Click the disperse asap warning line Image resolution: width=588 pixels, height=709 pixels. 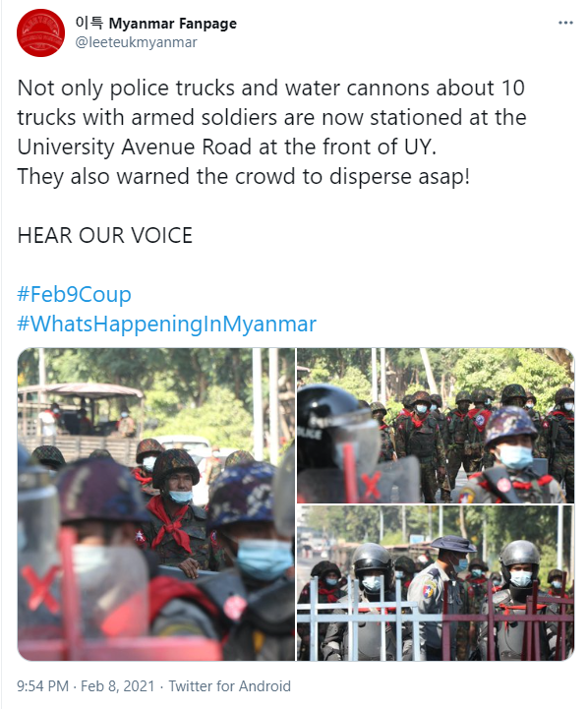(x=244, y=176)
